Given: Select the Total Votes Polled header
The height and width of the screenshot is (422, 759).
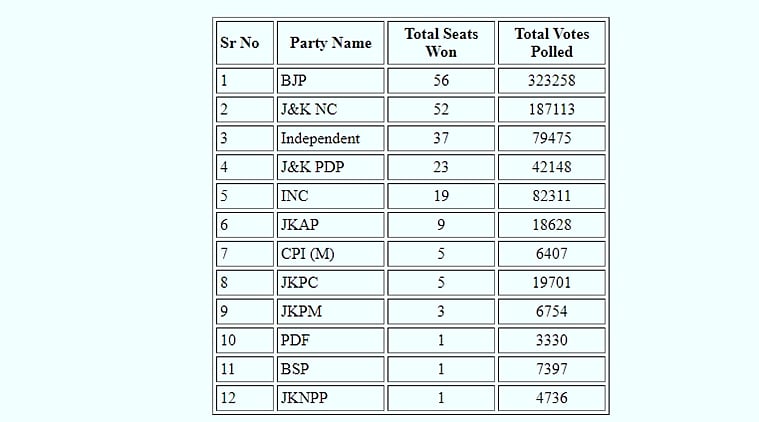Looking at the screenshot, I should coord(552,43).
